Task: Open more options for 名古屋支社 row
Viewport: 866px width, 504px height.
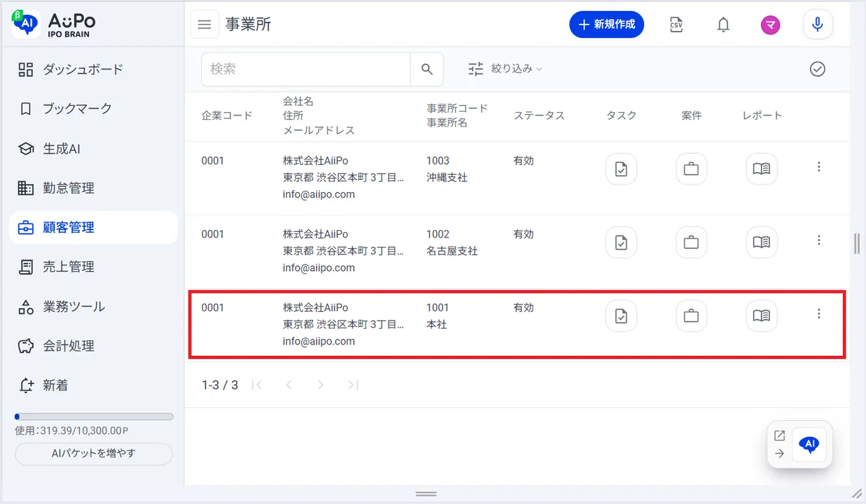Action: click(819, 240)
